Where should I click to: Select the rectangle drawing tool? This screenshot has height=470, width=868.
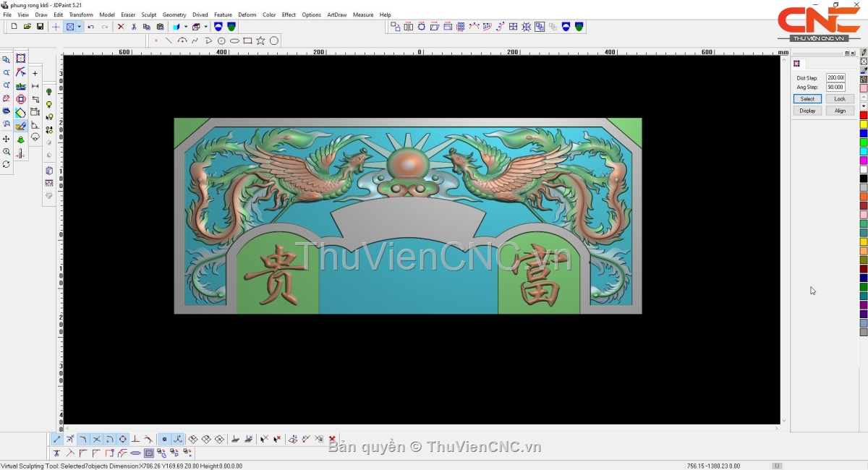pos(247,40)
